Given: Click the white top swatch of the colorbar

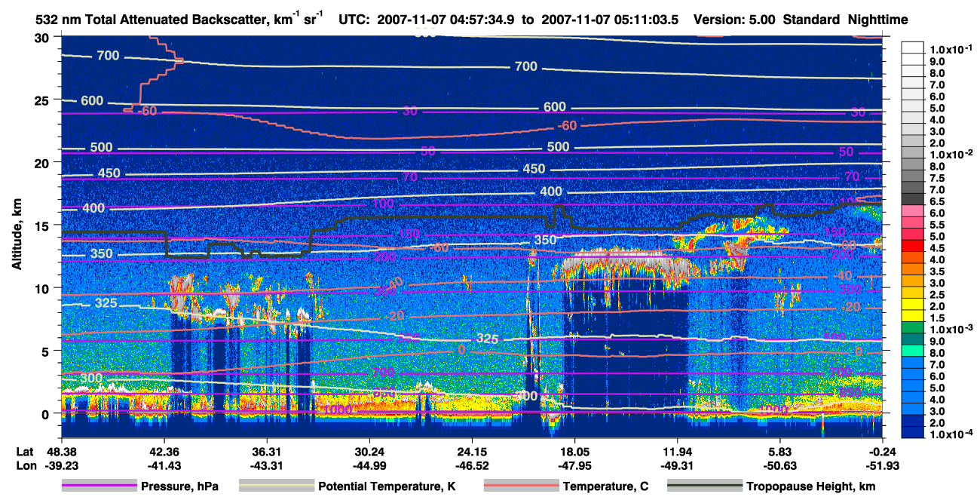Looking at the screenshot, I should (x=914, y=47).
